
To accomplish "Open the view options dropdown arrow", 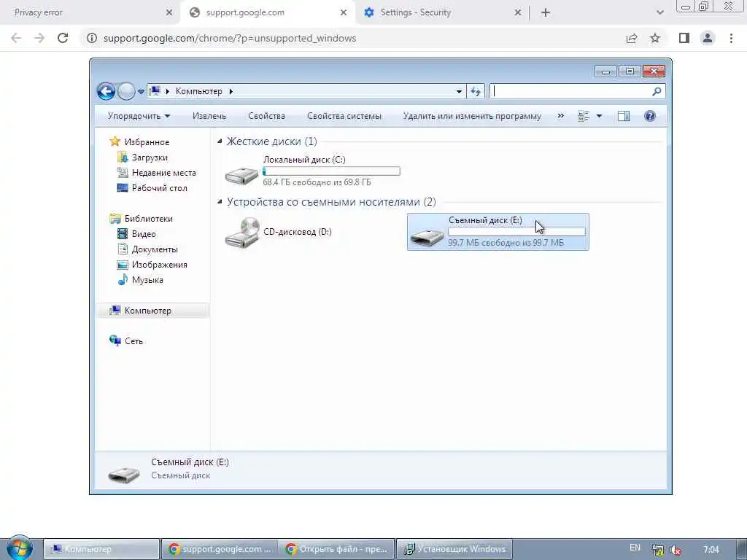I will coord(600,116).
